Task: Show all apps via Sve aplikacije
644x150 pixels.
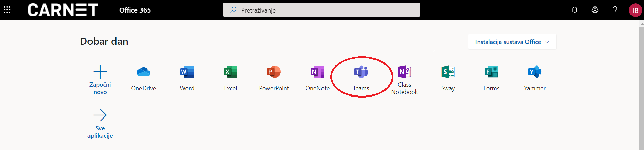Action: pyautogui.click(x=100, y=124)
